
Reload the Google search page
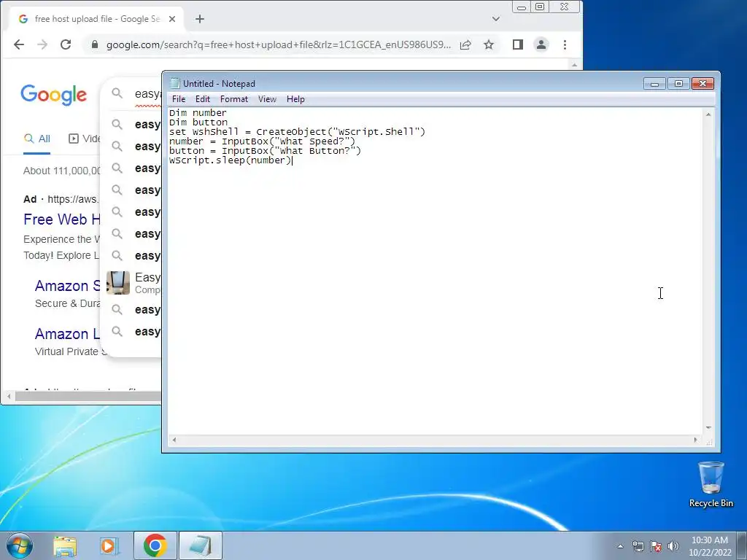click(x=66, y=44)
